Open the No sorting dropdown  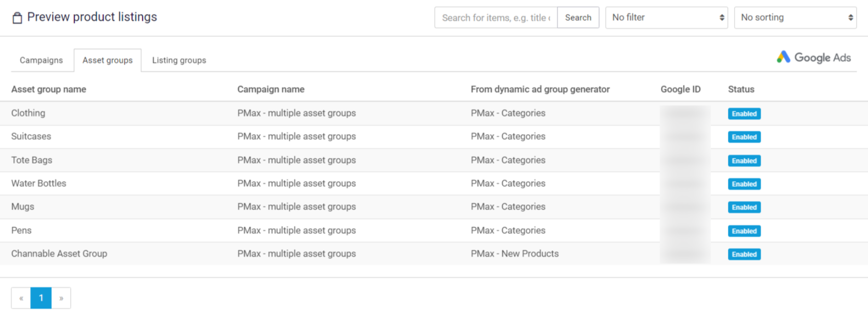click(x=795, y=18)
